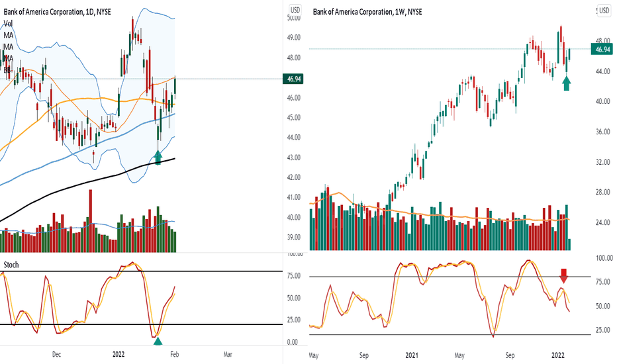
Task: Click 40.00 on the daily chart price axis
Action: [x=293, y=217]
